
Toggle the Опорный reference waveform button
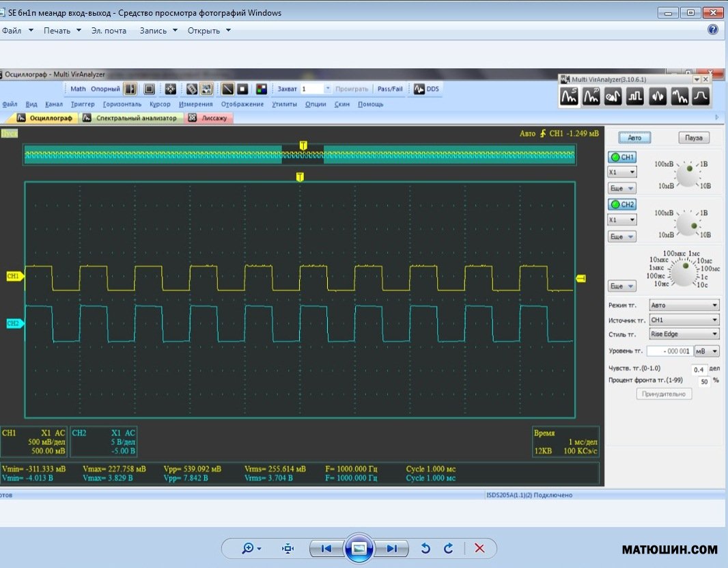(105, 89)
